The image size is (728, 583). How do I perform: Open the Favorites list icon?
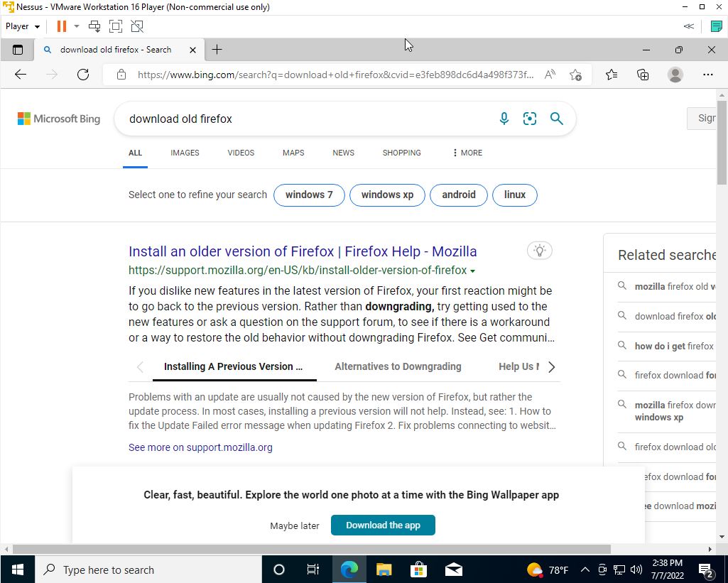pos(612,75)
